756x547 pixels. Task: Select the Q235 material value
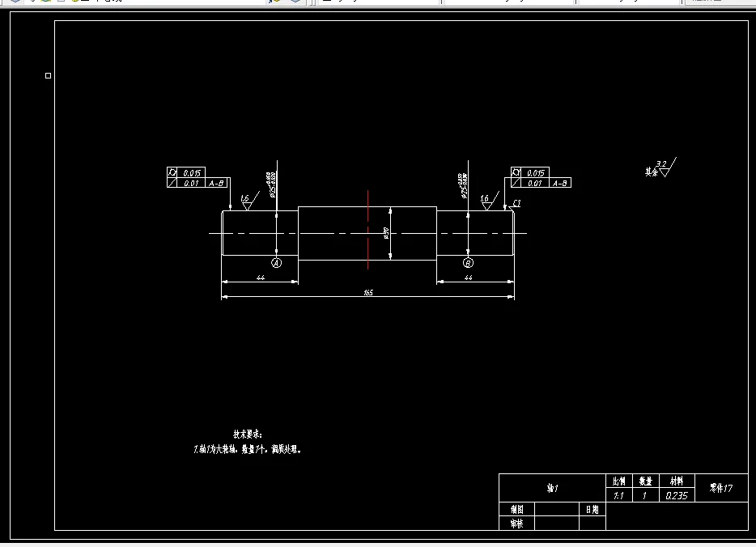[x=677, y=495]
